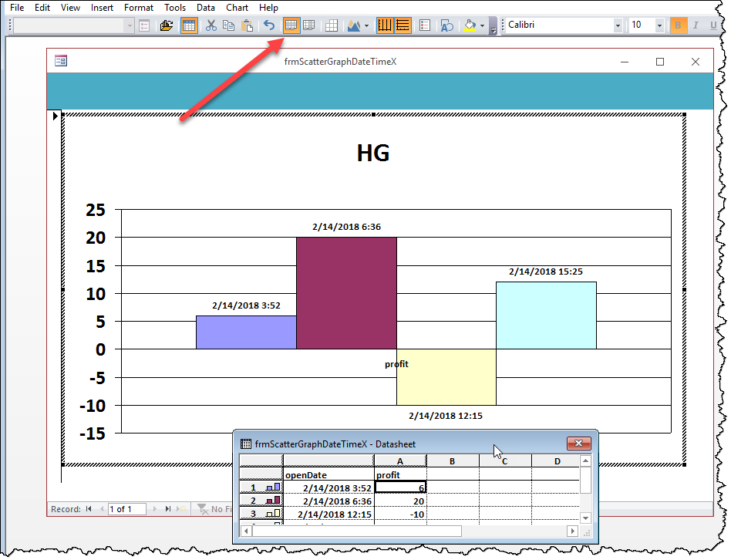Viewport: 731px width, 560px height.
Task: Select row 1 header in Datasheet
Action: click(261, 487)
